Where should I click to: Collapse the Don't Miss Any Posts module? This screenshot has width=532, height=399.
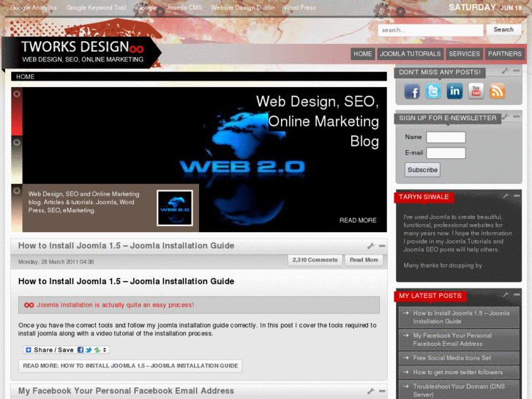[x=517, y=71]
